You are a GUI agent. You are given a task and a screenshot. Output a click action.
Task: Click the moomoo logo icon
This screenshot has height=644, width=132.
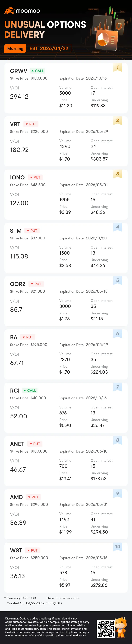point(9,11)
